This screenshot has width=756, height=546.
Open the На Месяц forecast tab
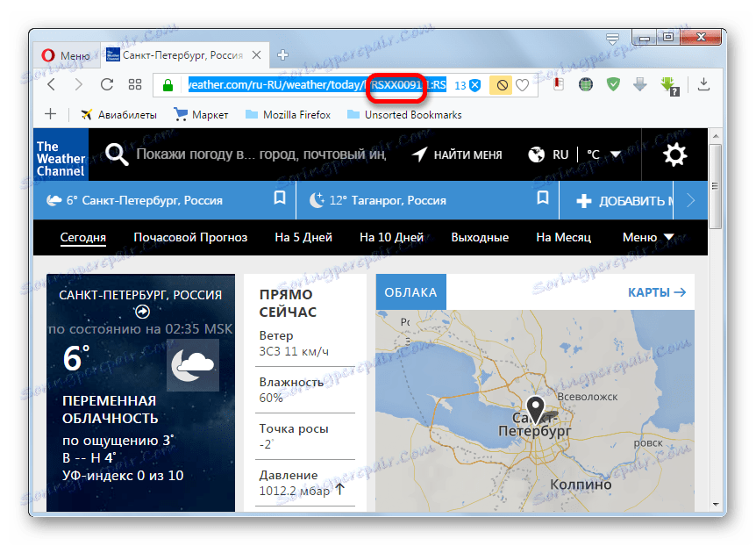click(563, 238)
